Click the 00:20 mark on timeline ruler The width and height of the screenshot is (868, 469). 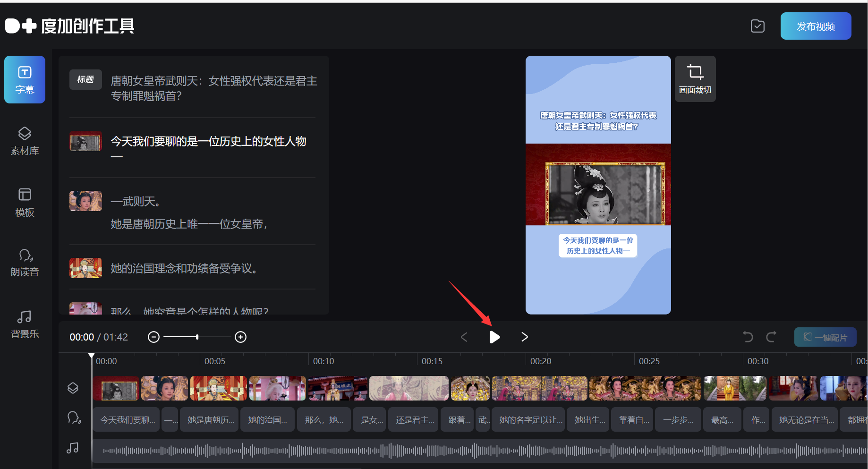point(541,361)
